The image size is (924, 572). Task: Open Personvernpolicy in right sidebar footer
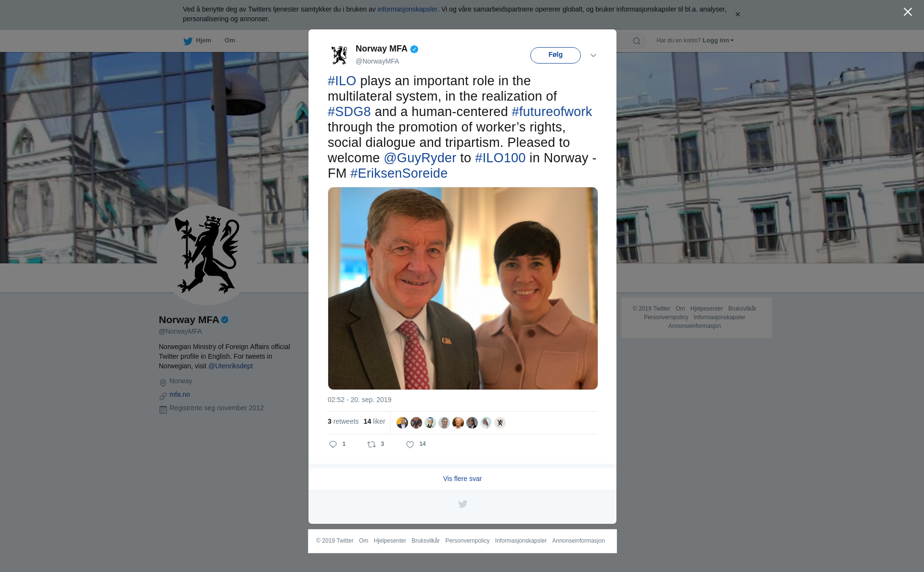[666, 317]
